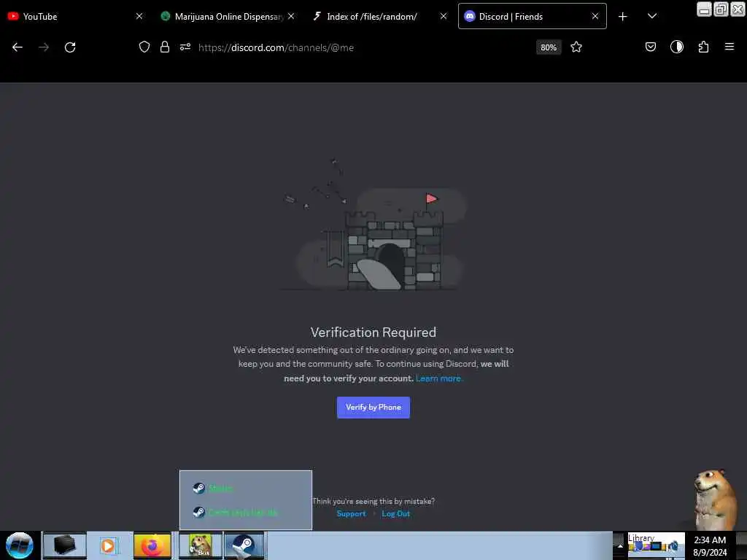Reload the Discord page

[x=70, y=47]
